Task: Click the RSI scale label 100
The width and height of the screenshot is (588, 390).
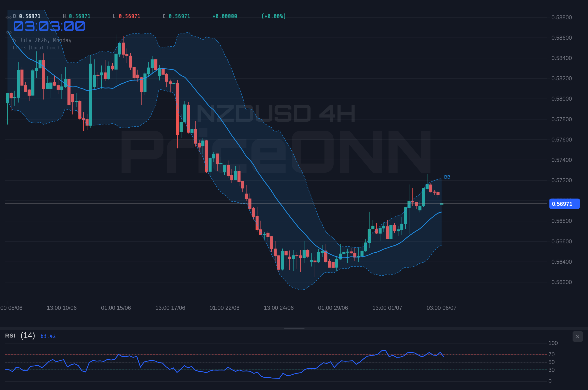Action: 553,343
